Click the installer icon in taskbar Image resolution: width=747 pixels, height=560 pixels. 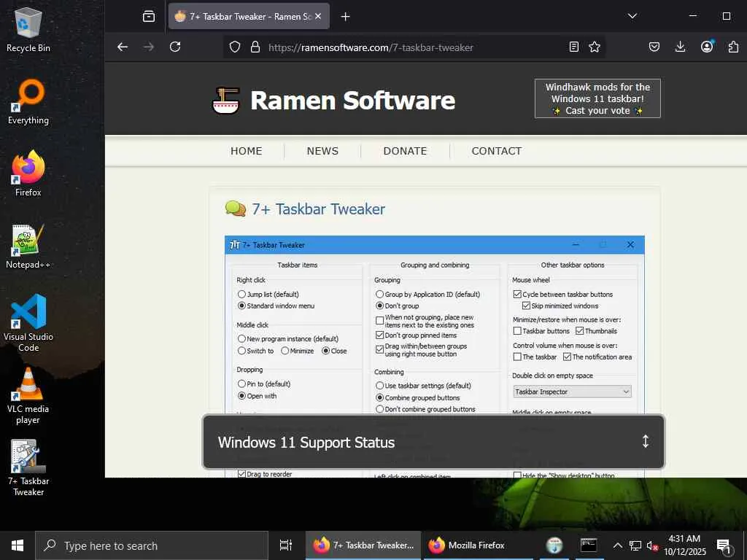pos(554,545)
